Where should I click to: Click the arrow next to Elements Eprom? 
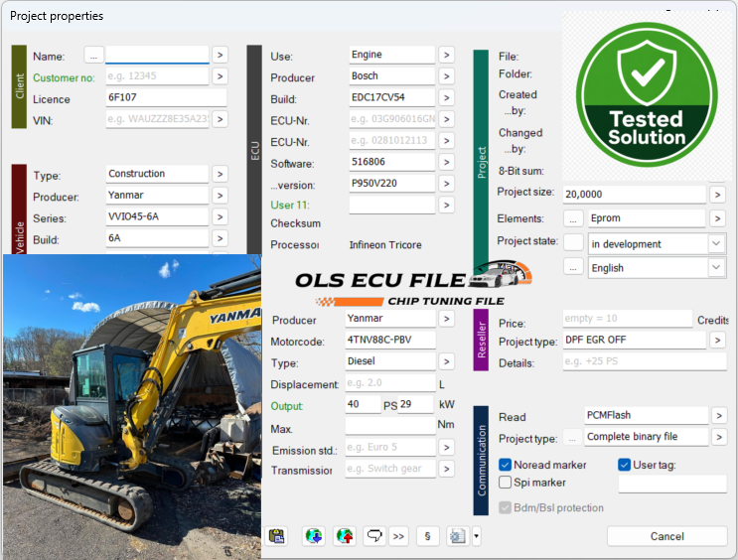717,218
